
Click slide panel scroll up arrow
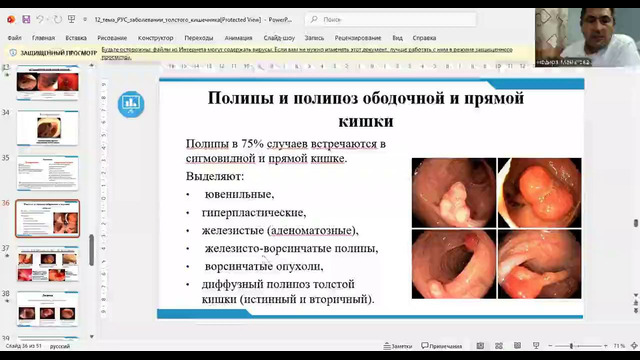[x=91, y=65]
